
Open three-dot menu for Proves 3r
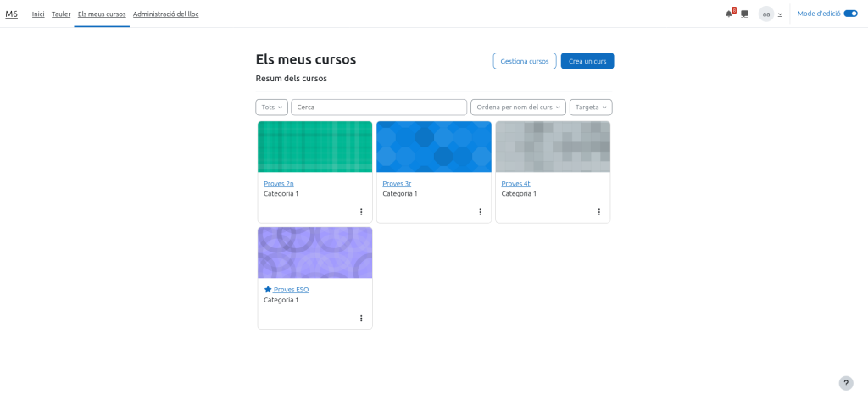coord(480,212)
